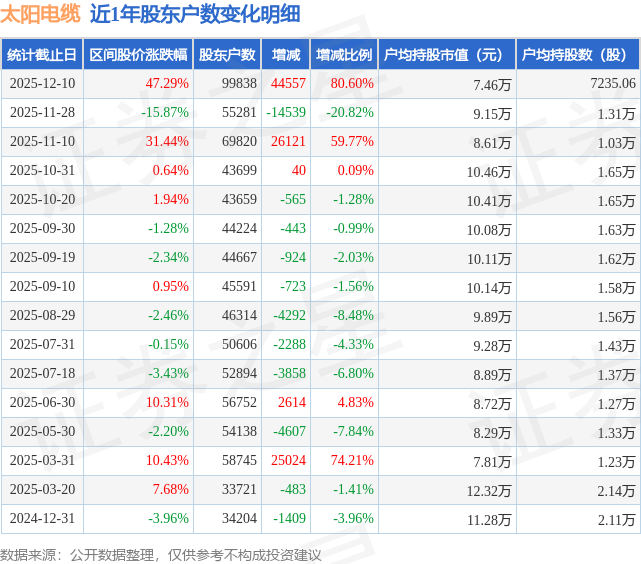641x564 pixels.
Task: Click the 太阳电缆 stock name title
Action: tap(40, 14)
